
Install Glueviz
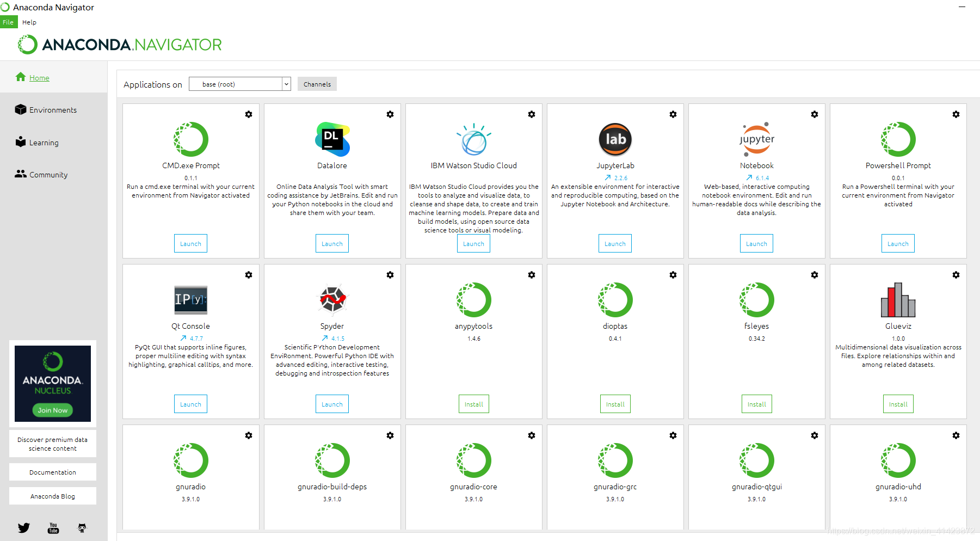click(x=898, y=404)
